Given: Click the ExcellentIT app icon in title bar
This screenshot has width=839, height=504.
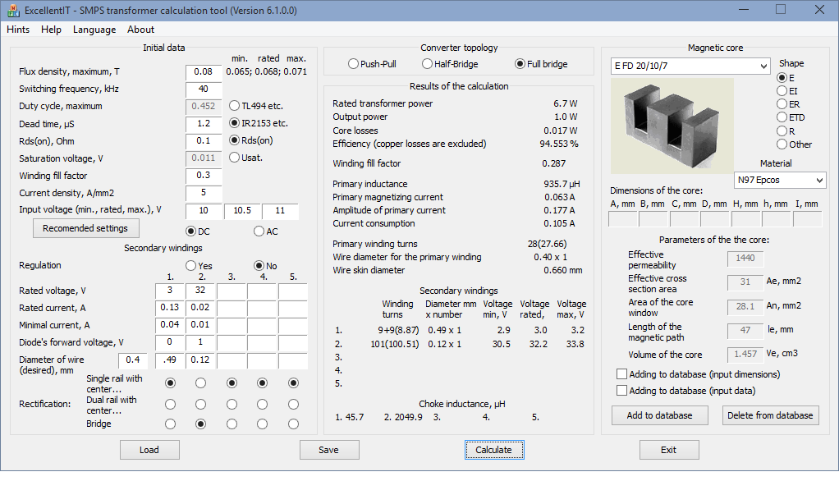Looking at the screenshot, I should coord(13,10).
